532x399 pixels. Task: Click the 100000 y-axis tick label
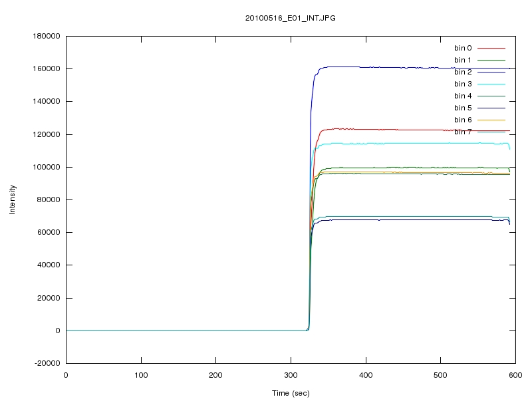click(x=47, y=167)
